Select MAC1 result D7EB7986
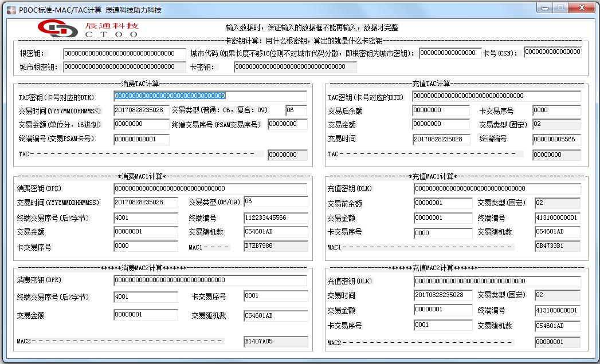 point(276,246)
